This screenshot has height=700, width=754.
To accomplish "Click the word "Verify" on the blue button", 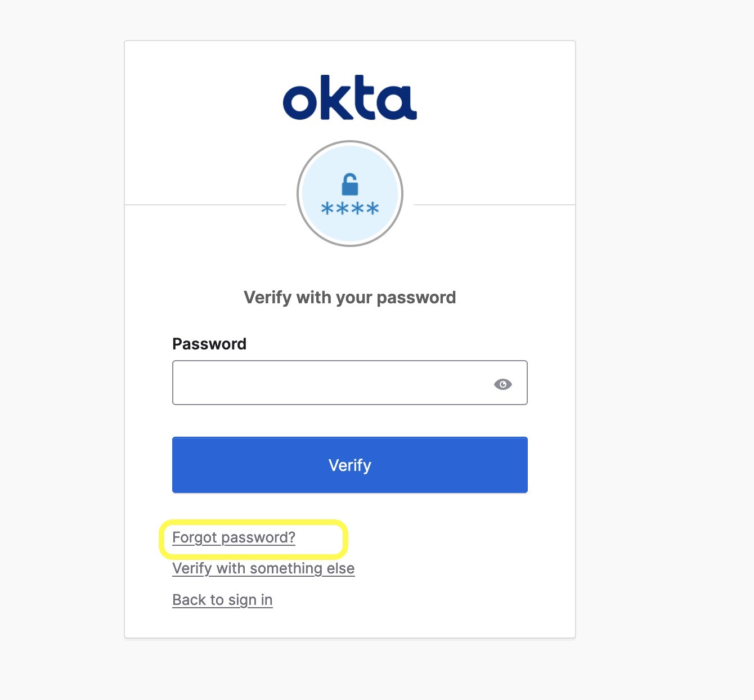I will (350, 465).
